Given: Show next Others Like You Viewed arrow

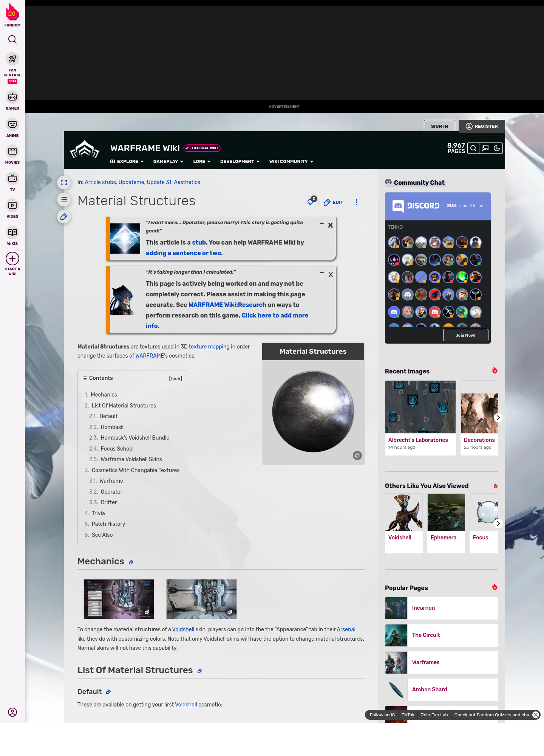Looking at the screenshot, I should pos(498,524).
